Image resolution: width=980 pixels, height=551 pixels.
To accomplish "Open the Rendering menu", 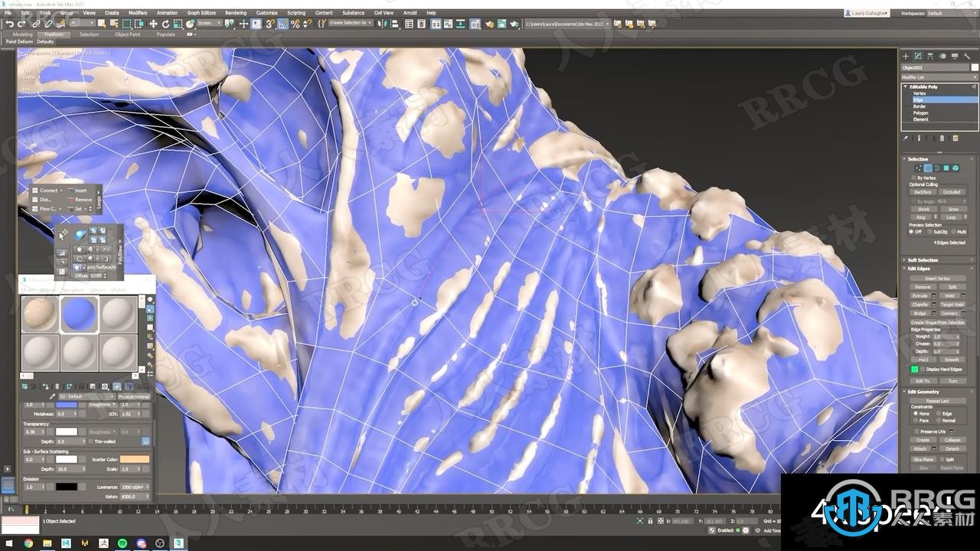I will tap(236, 13).
